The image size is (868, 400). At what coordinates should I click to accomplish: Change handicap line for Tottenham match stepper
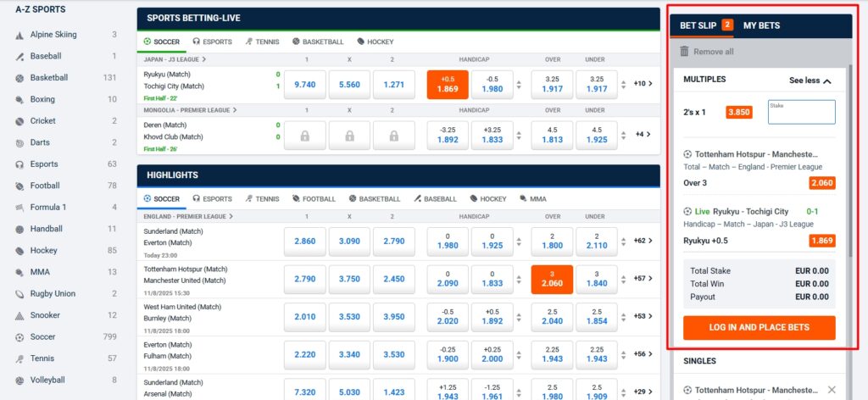[x=519, y=280]
